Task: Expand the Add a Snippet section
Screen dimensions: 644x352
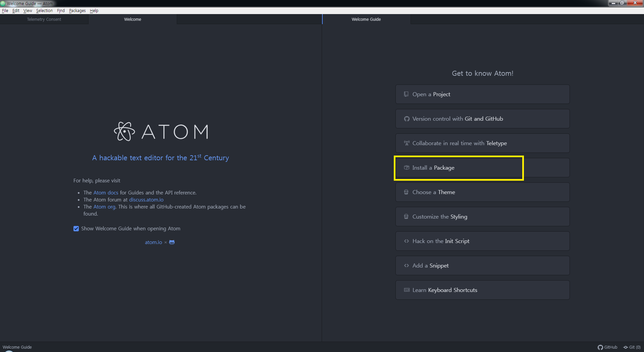Action: pos(482,266)
